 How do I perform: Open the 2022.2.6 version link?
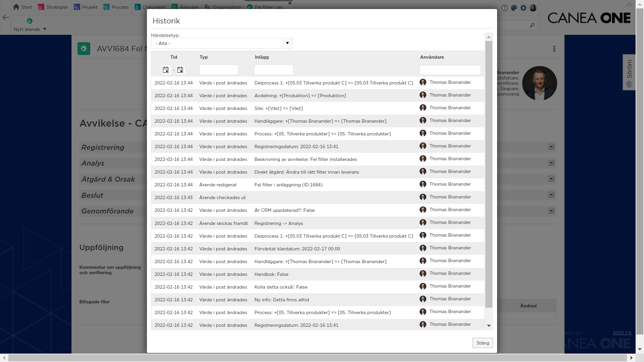[622, 333]
